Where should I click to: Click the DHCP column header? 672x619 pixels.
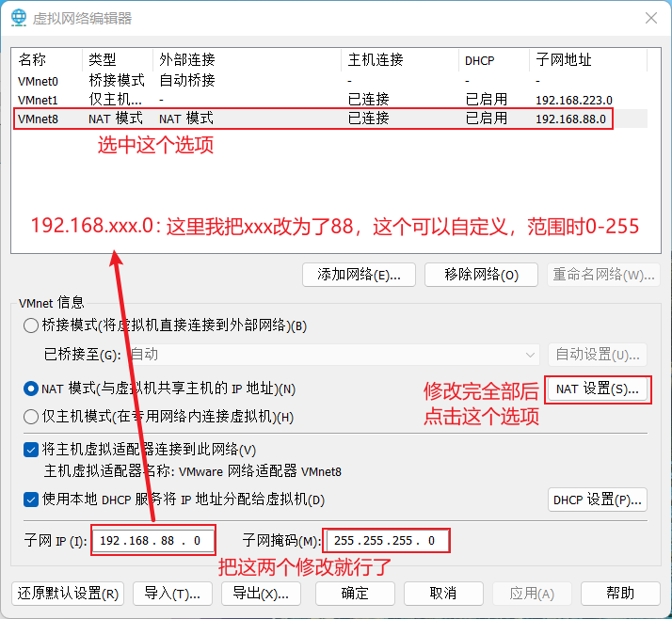click(x=494, y=59)
